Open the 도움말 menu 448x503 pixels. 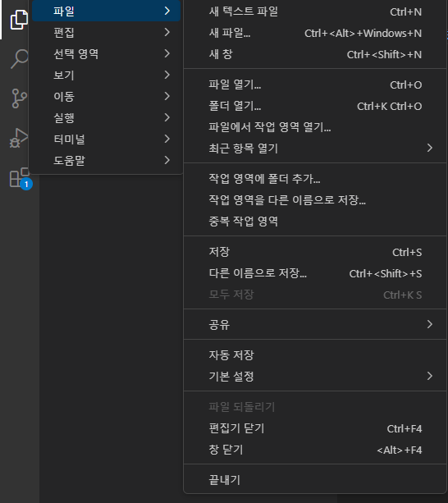(x=106, y=160)
